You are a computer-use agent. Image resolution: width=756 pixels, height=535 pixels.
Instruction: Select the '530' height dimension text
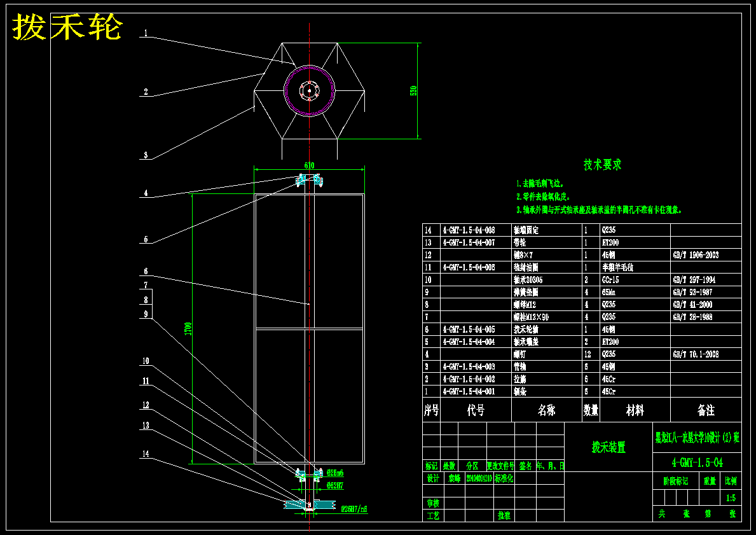pyautogui.click(x=413, y=91)
